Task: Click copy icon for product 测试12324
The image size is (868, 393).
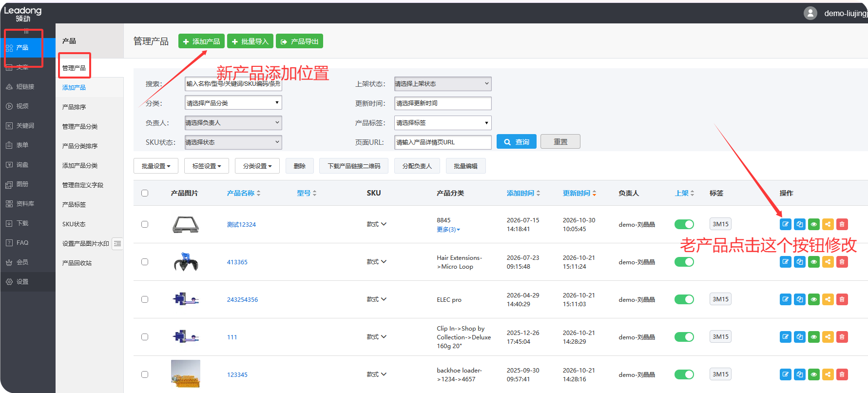Action: 800,224
